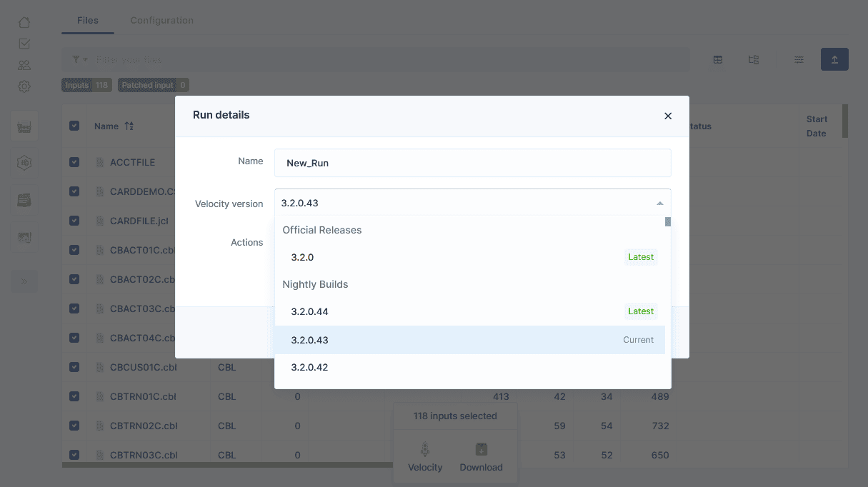
Task: Uncheck the CARDFILE.jcl row checkbox
Action: point(74,221)
